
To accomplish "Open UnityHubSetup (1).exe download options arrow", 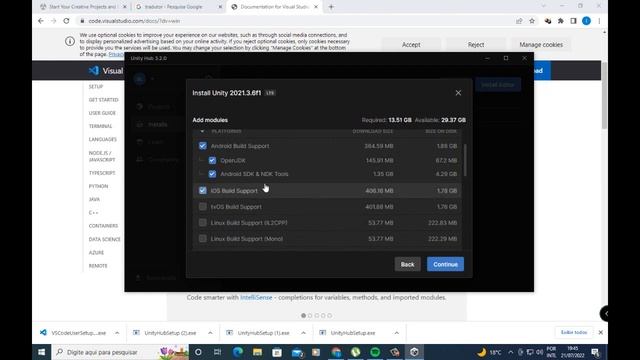I will (303, 333).
